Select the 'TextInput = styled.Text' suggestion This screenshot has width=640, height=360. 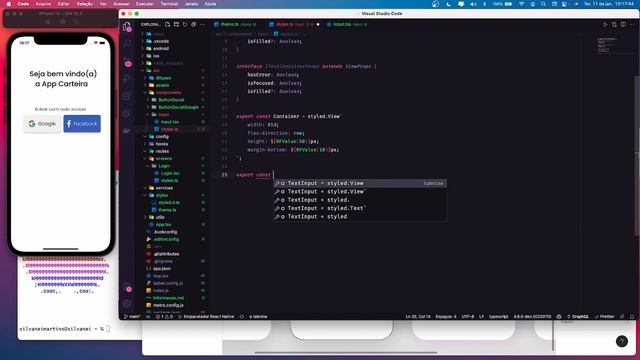(360, 208)
